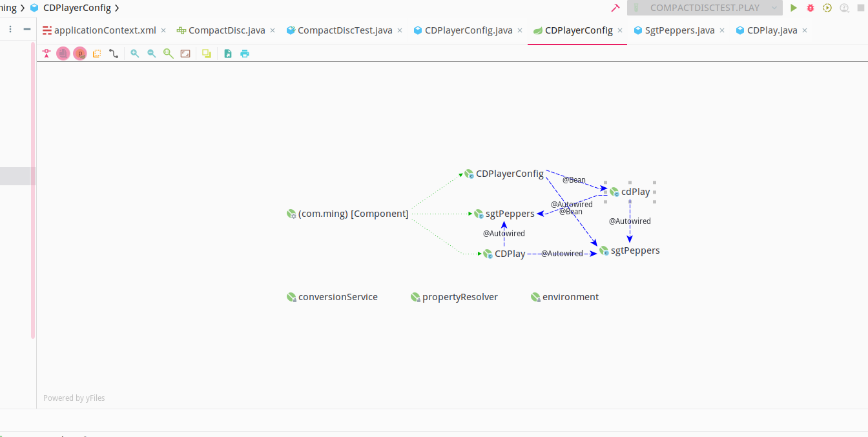Click the bean icon beside conversionService node
The width and height of the screenshot is (868, 437).
coord(291,297)
